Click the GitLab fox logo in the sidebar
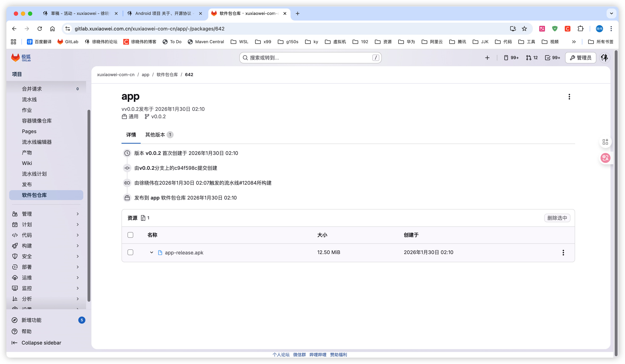625x364 pixels. [15, 58]
